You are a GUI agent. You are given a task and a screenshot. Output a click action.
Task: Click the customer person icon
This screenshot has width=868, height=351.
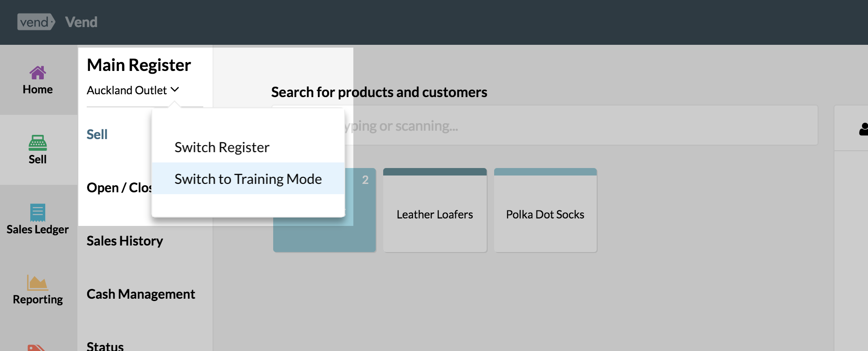pos(864,129)
